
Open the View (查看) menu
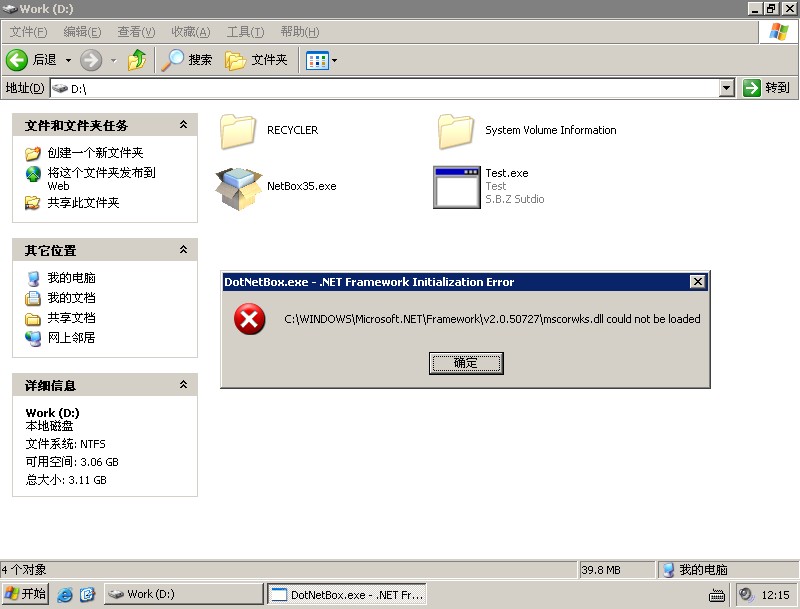point(136,32)
